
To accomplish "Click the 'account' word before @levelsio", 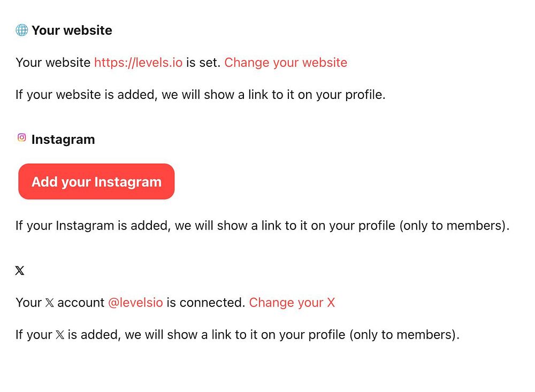I will pyautogui.click(x=81, y=303).
